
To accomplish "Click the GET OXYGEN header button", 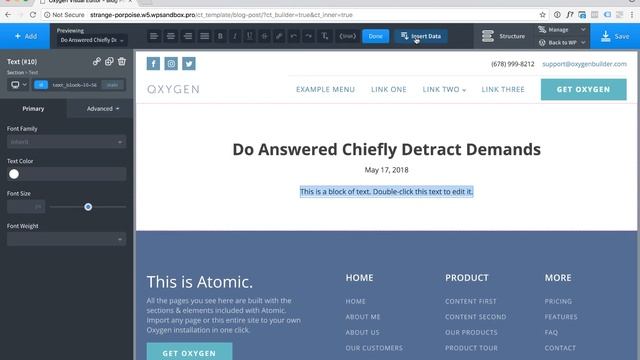I will click(x=583, y=89).
